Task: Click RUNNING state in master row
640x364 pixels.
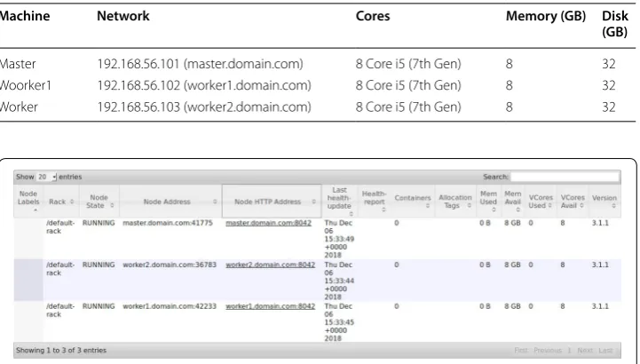Action: coord(99,223)
